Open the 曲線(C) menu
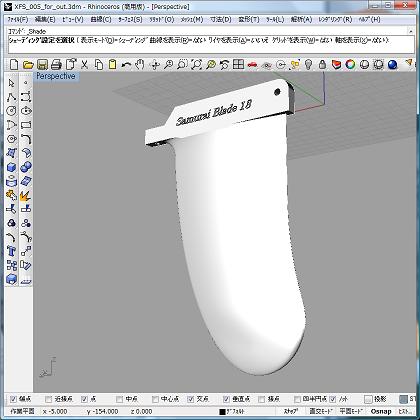Screen dimensions: 420x420 coord(101,20)
